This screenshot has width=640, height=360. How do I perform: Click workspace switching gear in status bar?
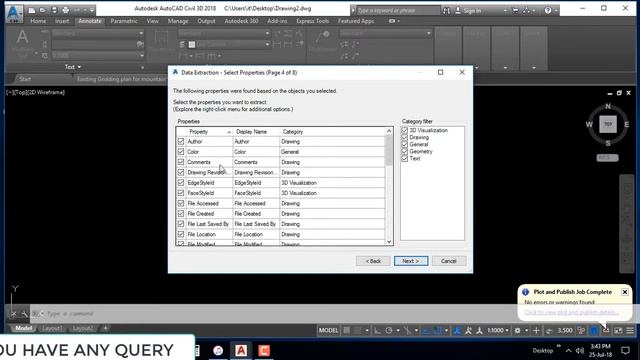pos(518,330)
